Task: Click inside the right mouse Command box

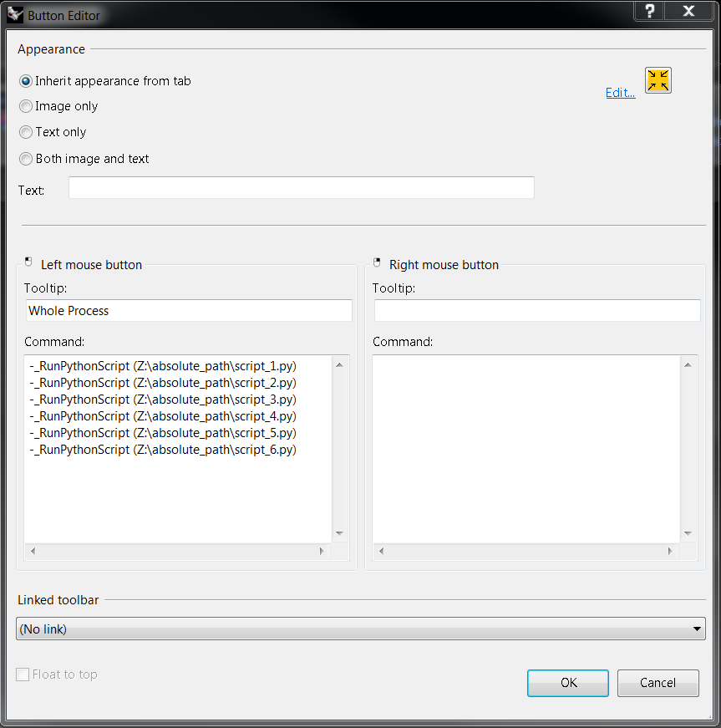Action: point(526,449)
